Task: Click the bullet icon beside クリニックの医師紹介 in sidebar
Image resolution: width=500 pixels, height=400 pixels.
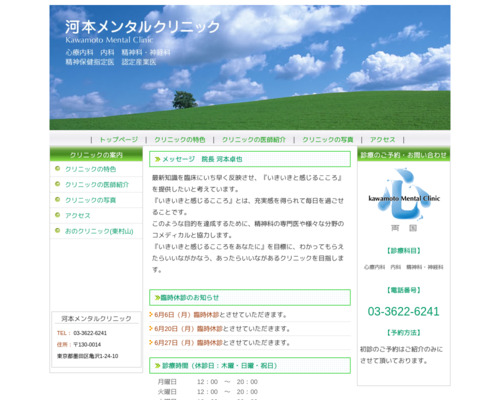Action: pyautogui.click(x=57, y=184)
